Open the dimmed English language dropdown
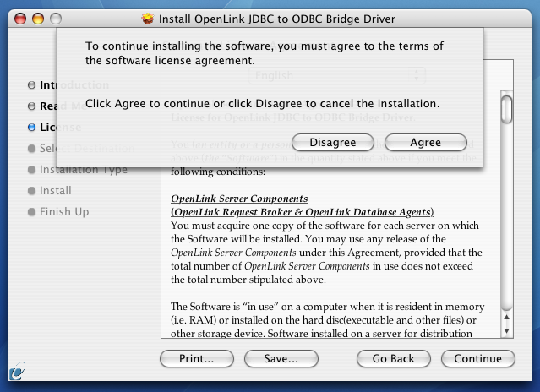Viewport: 540px width, 392px height. (x=337, y=75)
